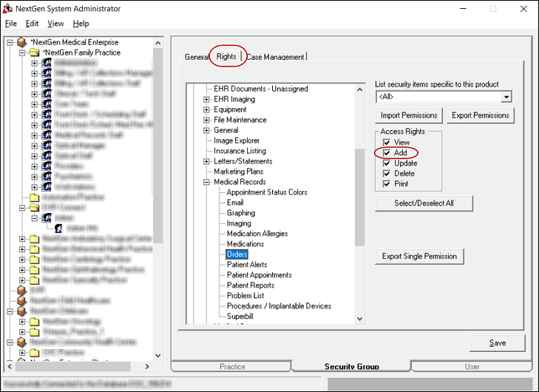Select Medication Allergies in the rights tree
The height and width of the screenshot is (392, 539).
point(257,234)
